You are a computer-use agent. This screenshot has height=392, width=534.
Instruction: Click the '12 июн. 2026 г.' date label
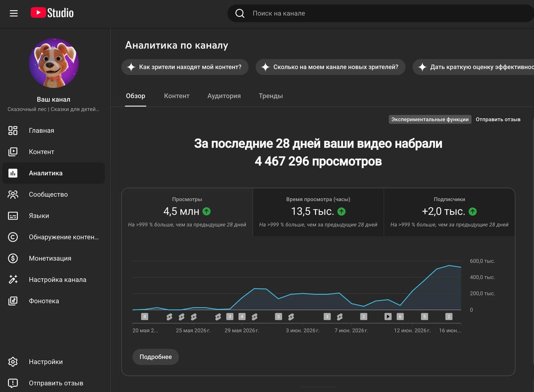[x=413, y=331]
